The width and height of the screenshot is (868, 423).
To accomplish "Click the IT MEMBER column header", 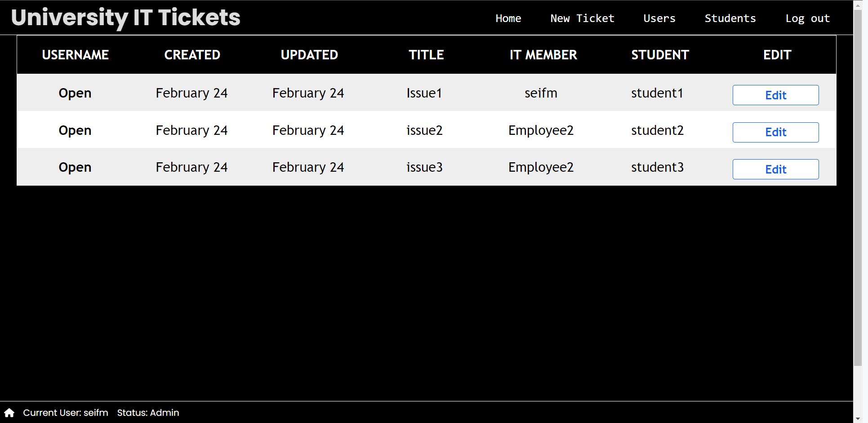I will (x=543, y=54).
